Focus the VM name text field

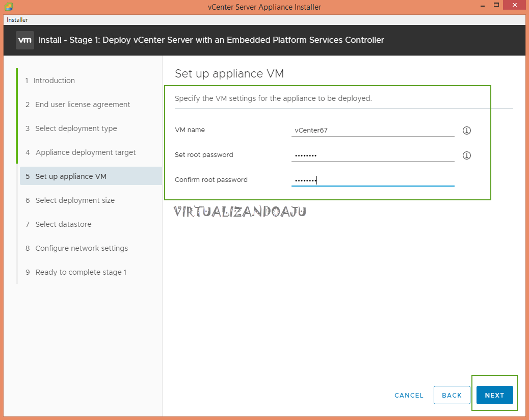[373, 130]
